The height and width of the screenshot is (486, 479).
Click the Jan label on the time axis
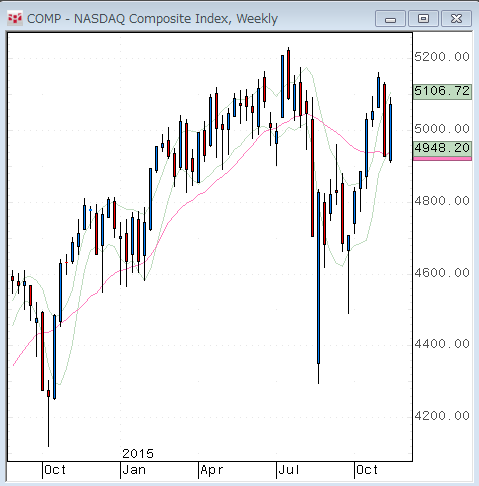(x=134, y=470)
